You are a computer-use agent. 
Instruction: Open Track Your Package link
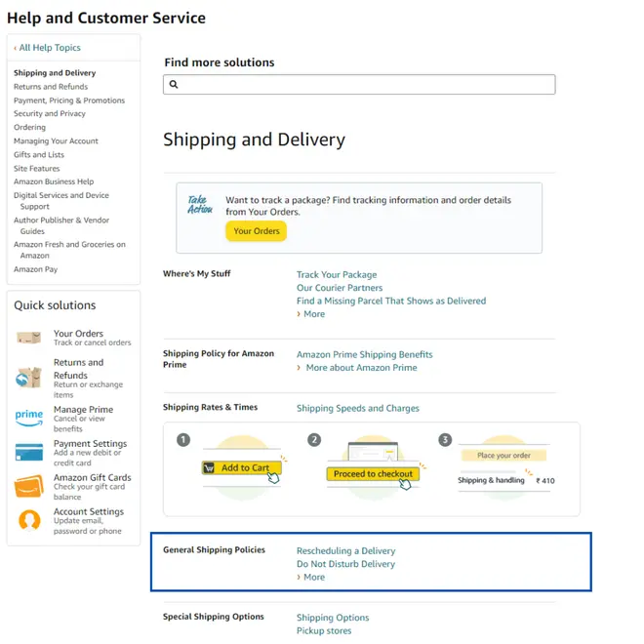tap(337, 275)
